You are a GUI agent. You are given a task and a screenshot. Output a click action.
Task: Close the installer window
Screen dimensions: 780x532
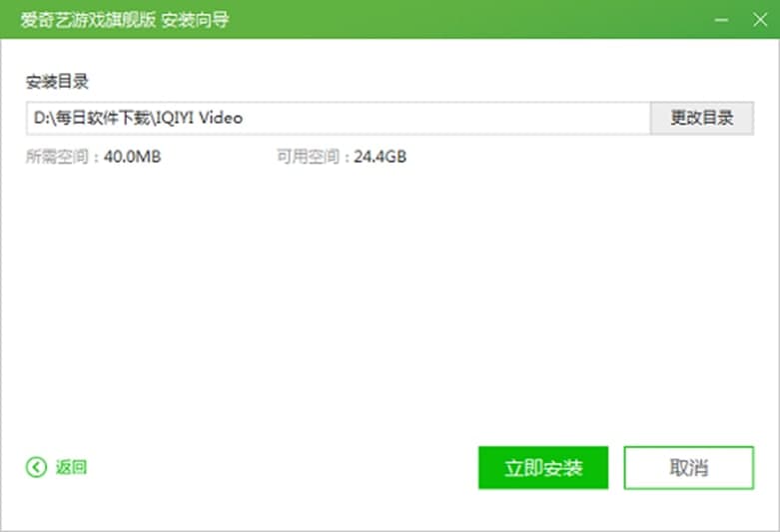pyautogui.click(x=760, y=20)
